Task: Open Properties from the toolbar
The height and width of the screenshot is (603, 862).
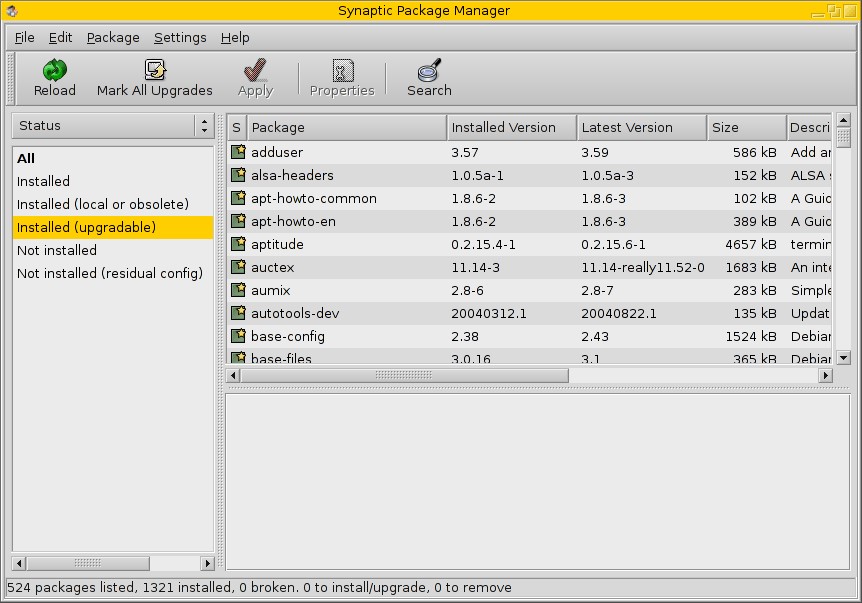Action: [x=342, y=71]
